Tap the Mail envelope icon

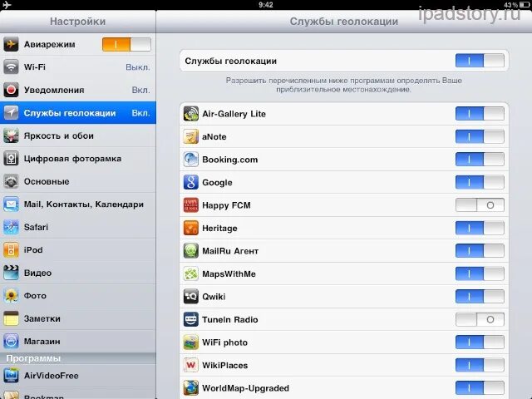(11, 204)
